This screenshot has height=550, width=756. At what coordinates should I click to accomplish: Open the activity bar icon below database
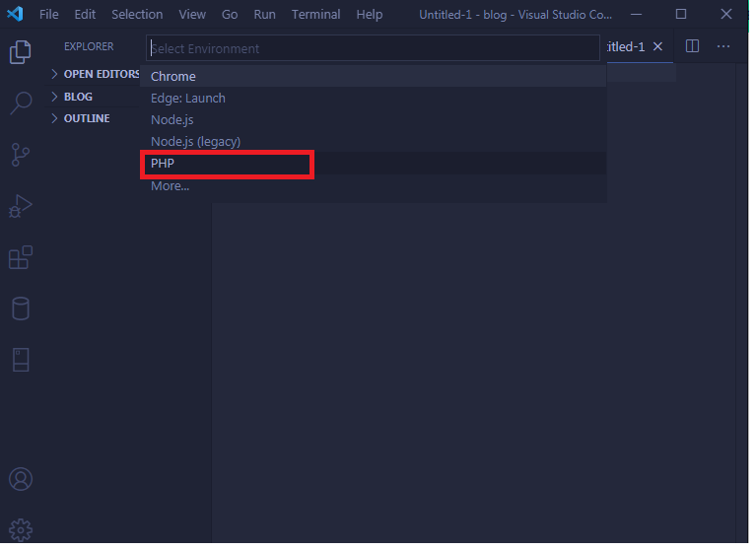click(21, 361)
